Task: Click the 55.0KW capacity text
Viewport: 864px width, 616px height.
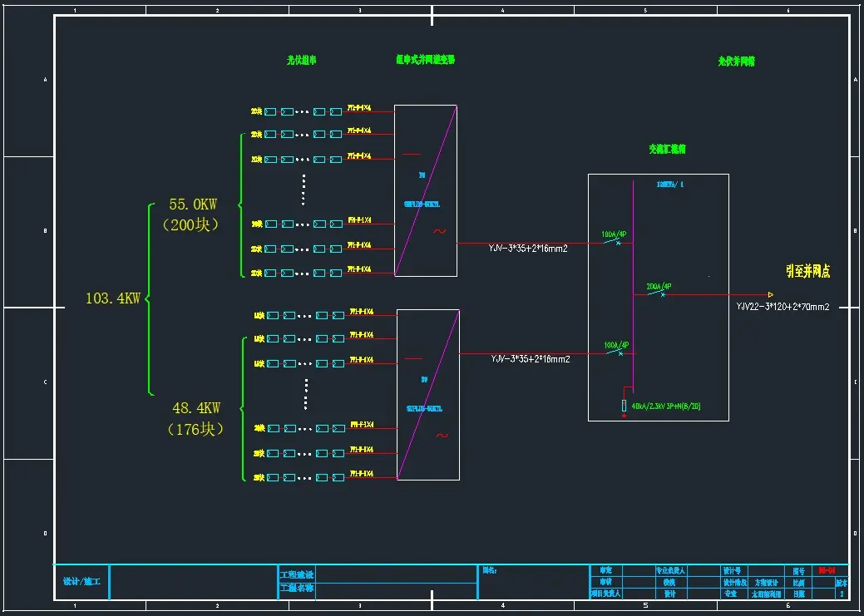Action: pos(194,204)
